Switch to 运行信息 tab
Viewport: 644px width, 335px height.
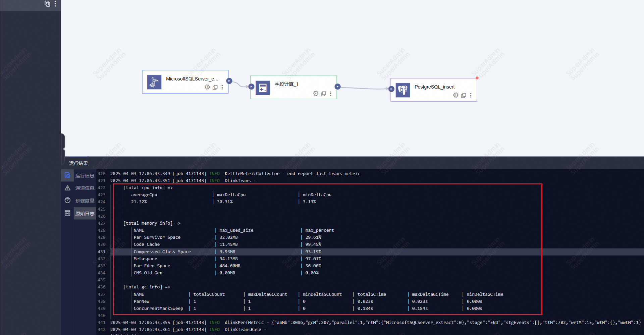click(85, 175)
